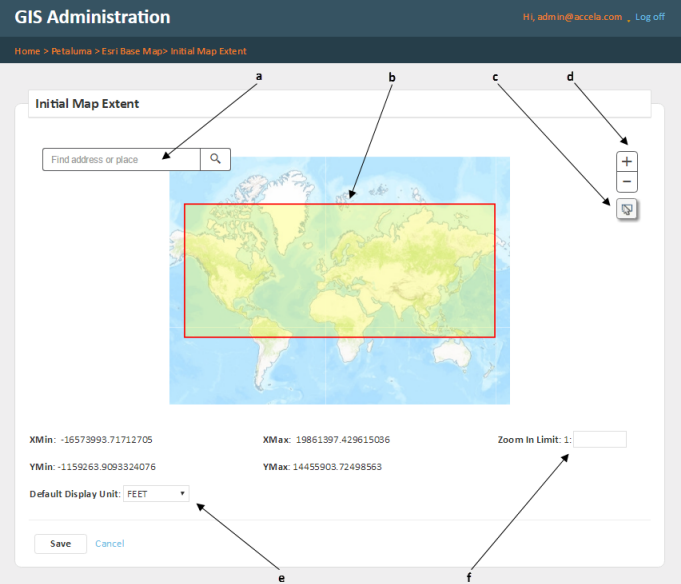Click the Zoom In Limit text box

click(x=600, y=439)
